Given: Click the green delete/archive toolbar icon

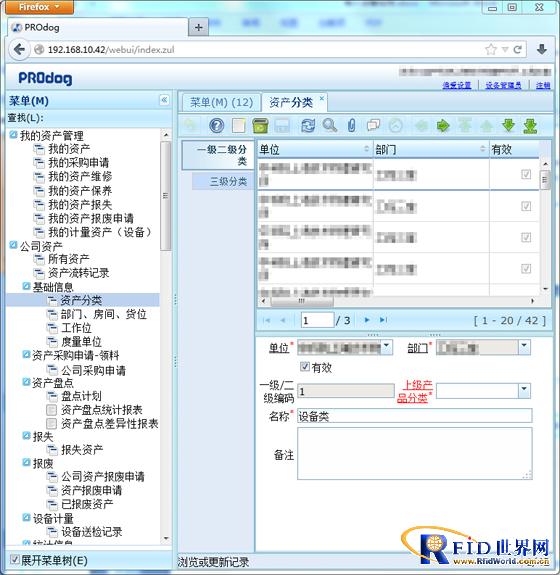Looking at the screenshot, I should (260, 126).
